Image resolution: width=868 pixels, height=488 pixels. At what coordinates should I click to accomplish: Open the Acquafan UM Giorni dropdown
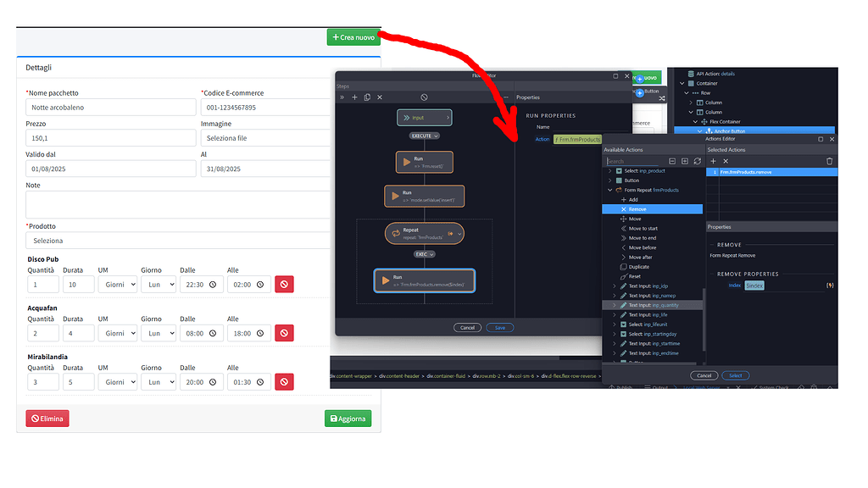tap(117, 333)
